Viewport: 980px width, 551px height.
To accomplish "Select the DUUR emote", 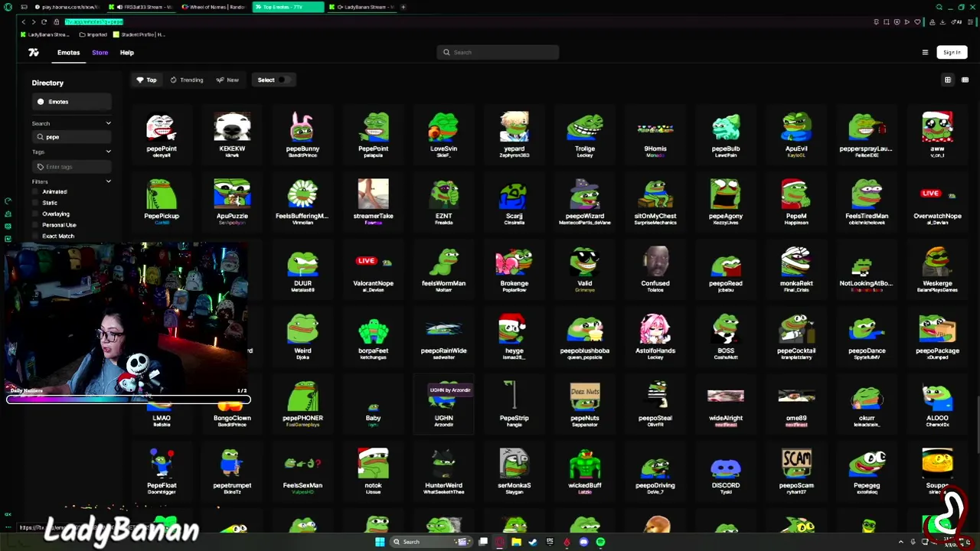I will (x=302, y=269).
